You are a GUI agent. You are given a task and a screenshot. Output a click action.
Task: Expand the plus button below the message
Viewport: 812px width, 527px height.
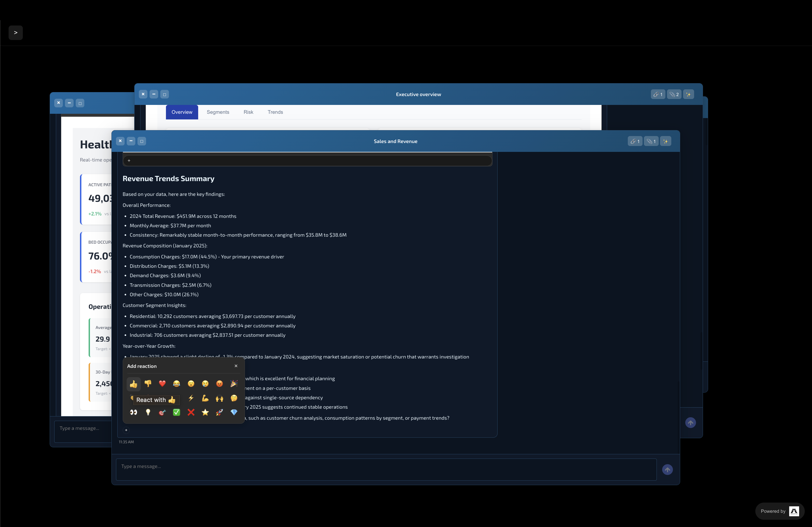pos(126,430)
